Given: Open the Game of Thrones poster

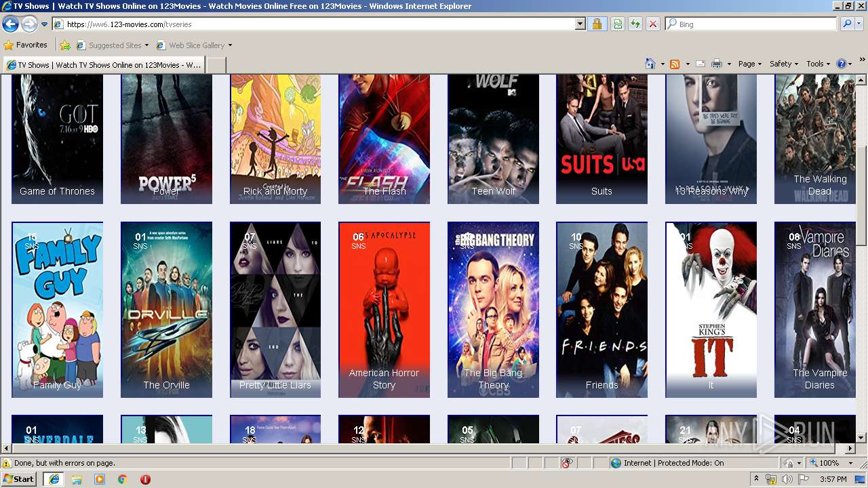Looking at the screenshot, I should click(x=58, y=139).
